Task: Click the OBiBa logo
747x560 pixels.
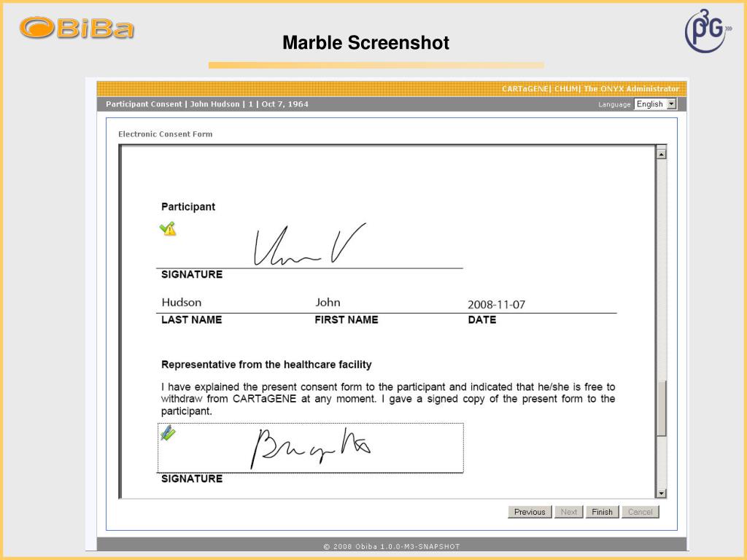Action: (x=77, y=28)
